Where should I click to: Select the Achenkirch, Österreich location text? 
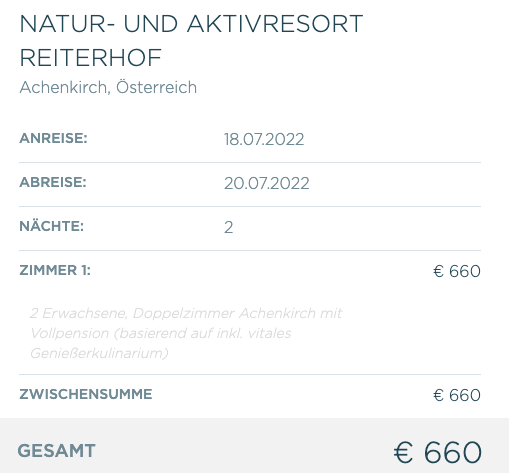click(x=108, y=87)
